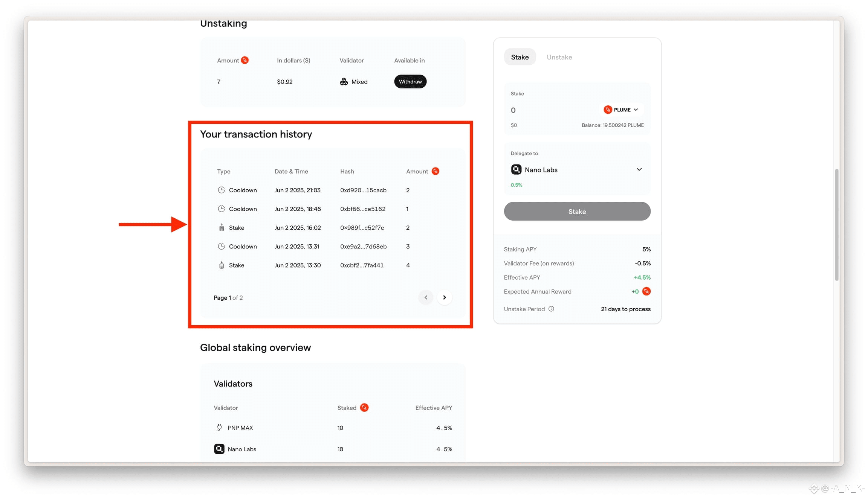Click the Cooldown clock icon for 21:03 transaction
868x498 pixels.
tap(222, 190)
